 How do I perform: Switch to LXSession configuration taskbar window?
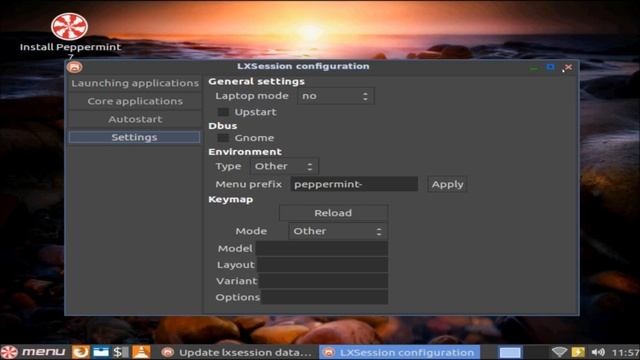[x=400, y=352]
